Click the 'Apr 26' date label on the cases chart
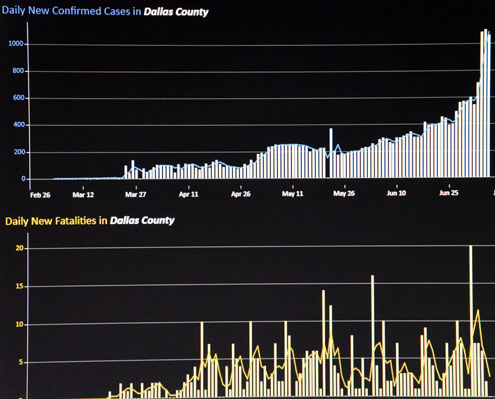This screenshot has width=495, height=399. coord(241,194)
